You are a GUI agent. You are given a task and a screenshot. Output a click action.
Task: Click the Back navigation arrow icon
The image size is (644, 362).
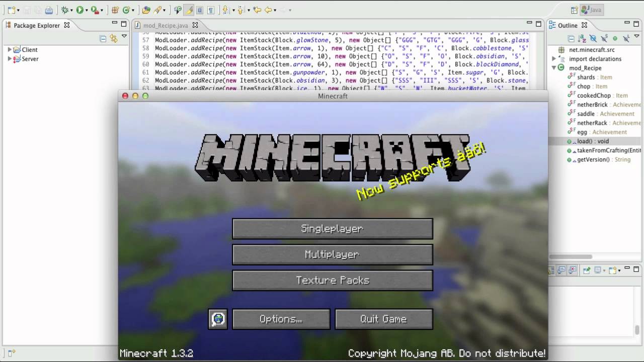tap(269, 10)
